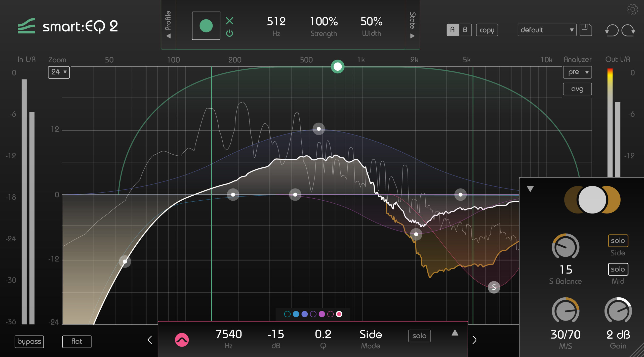644x357 pixels.
Task: Click the redo arrow
Action: 628,30
